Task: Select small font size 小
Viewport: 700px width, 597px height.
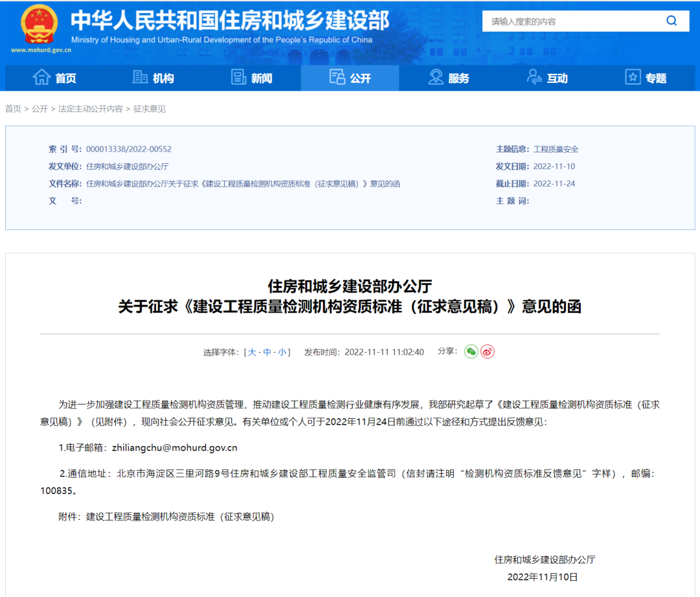Action: click(x=282, y=352)
